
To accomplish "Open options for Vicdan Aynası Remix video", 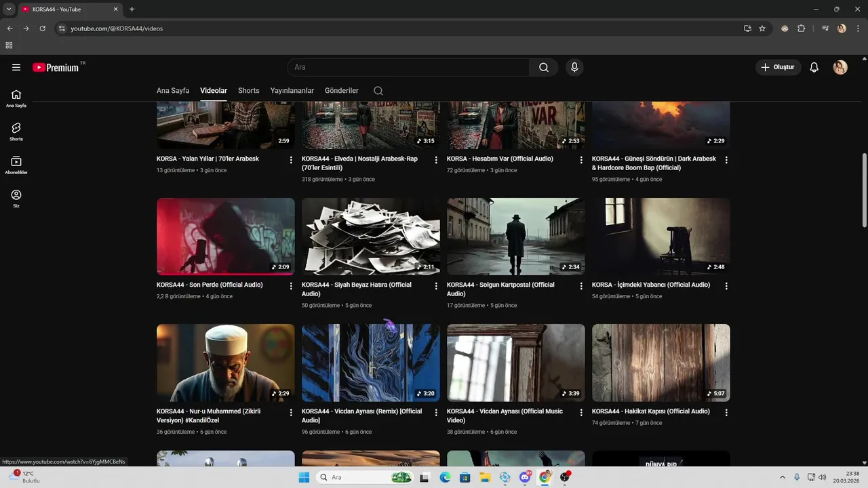I will [436, 412].
